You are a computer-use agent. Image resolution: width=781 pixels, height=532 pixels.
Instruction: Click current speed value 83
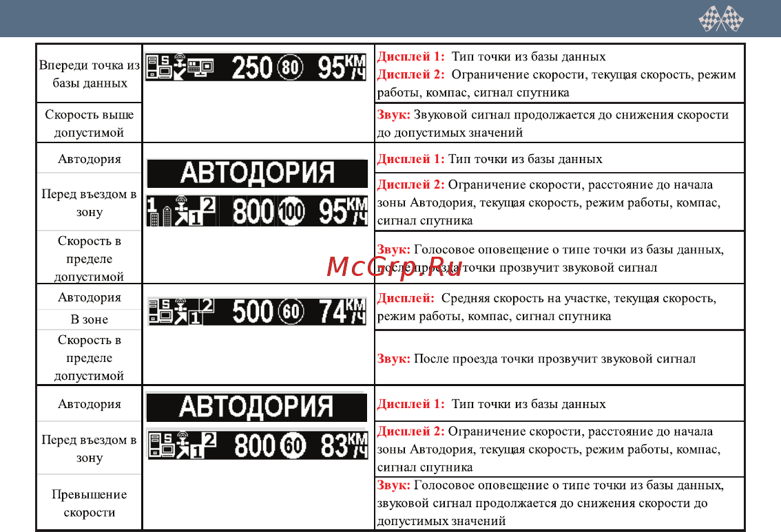point(334,445)
